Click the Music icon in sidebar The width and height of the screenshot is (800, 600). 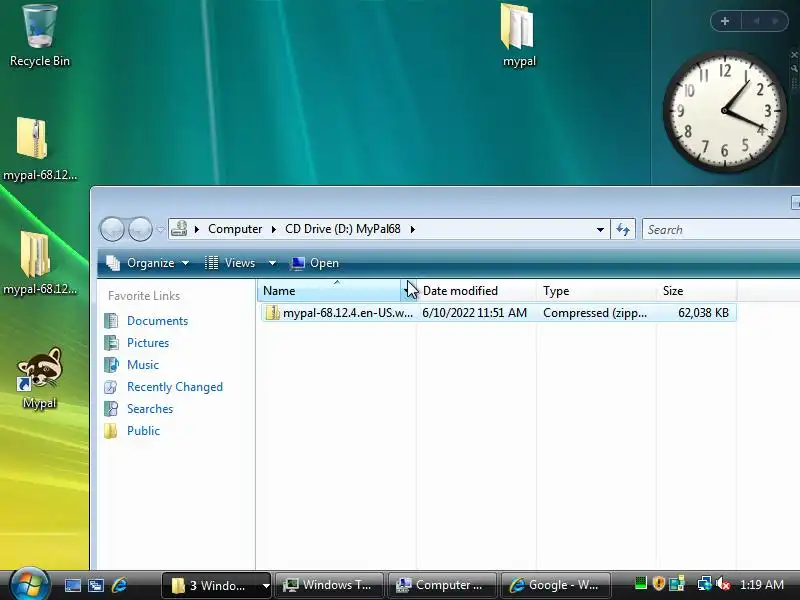coord(111,365)
